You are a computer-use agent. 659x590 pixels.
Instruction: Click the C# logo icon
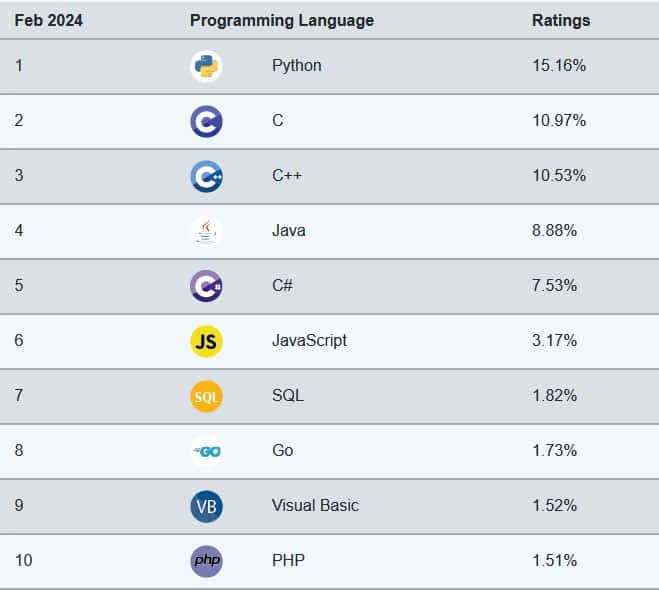206,286
